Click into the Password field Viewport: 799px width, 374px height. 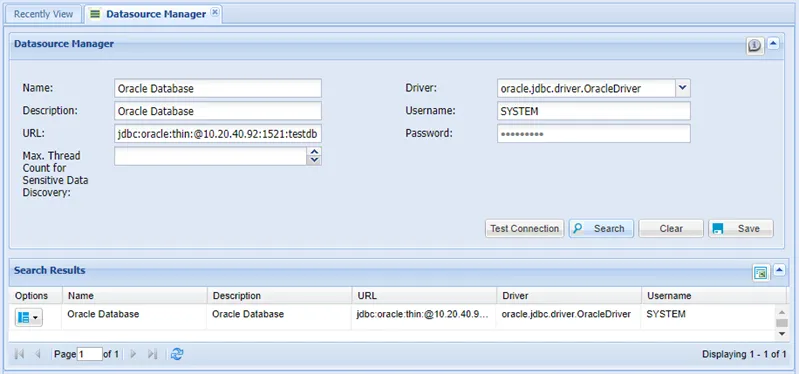tap(594, 134)
